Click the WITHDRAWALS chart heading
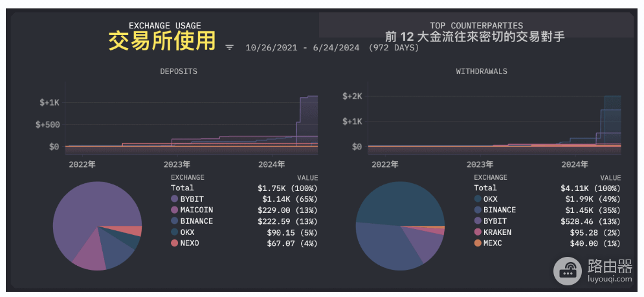The width and height of the screenshot is (644, 297). pyautogui.click(x=482, y=71)
